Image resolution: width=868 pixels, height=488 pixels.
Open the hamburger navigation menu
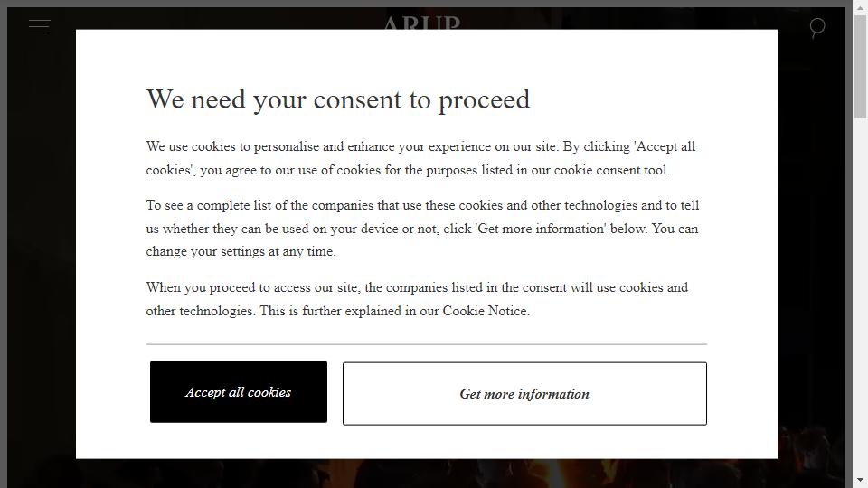tap(39, 26)
